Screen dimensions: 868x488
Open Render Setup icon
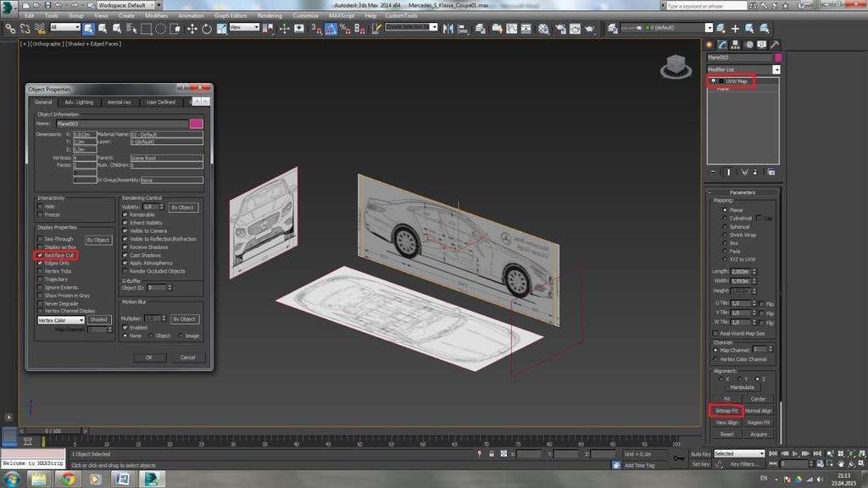[x=560, y=28]
